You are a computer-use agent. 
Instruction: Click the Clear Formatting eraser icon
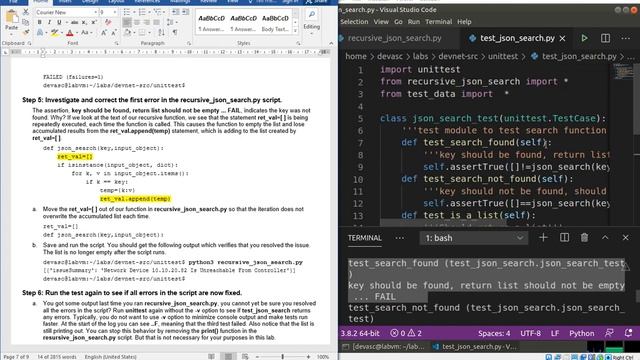(108, 22)
